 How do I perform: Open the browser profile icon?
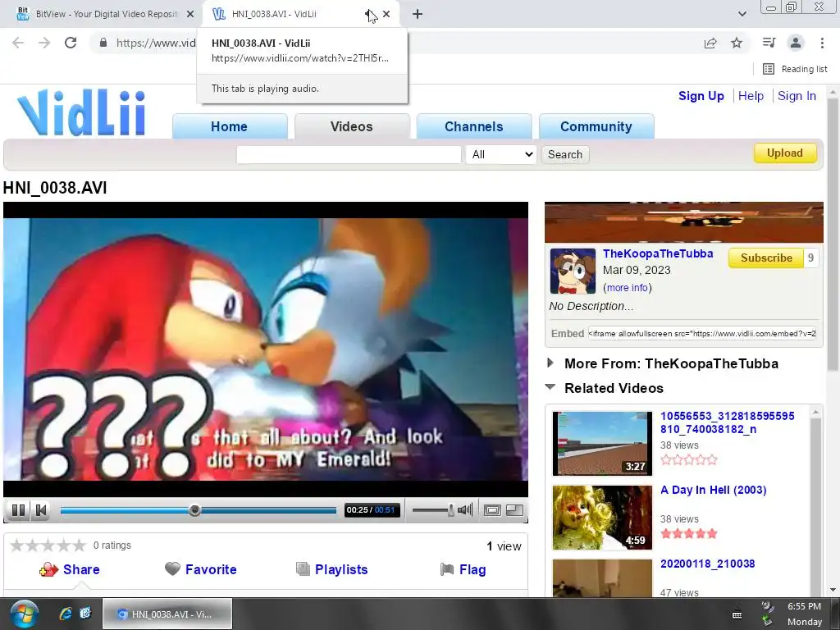coord(796,43)
